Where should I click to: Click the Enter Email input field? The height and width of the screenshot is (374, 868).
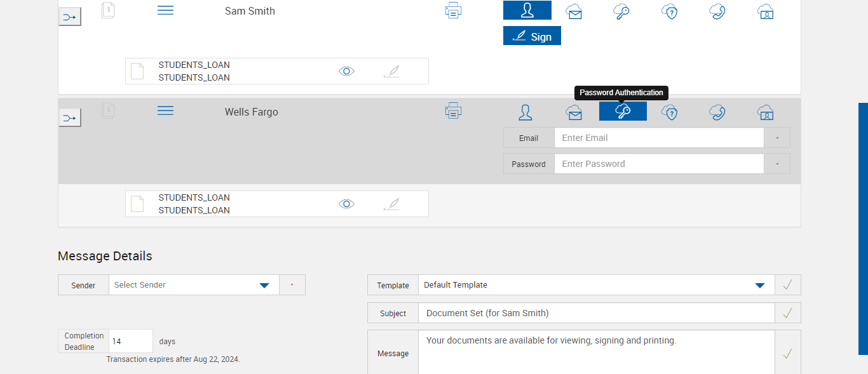[x=658, y=138]
